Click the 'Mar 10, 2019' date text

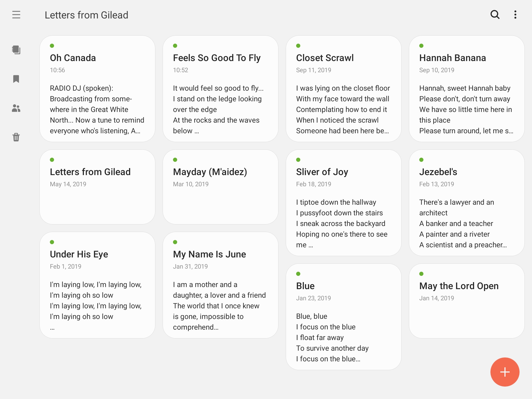pos(191,184)
